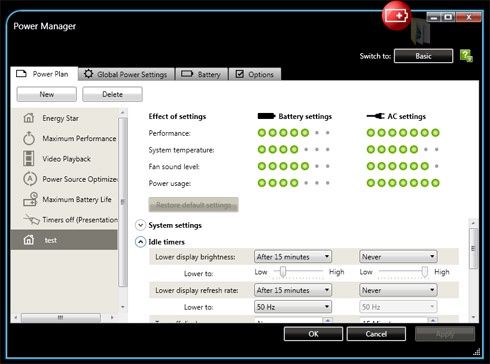Click the test plan house icon
The image size is (490, 364).
pyautogui.click(x=29, y=240)
